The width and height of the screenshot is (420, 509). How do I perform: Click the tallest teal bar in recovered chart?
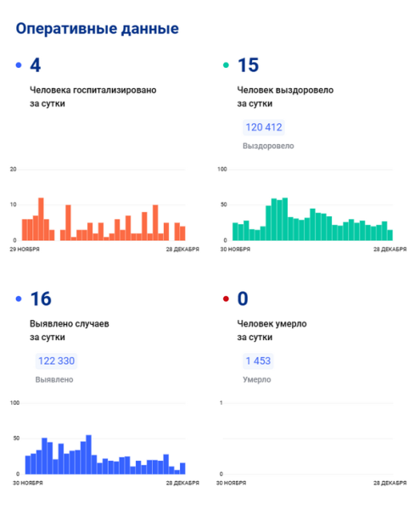pyautogui.click(x=284, y=219)
